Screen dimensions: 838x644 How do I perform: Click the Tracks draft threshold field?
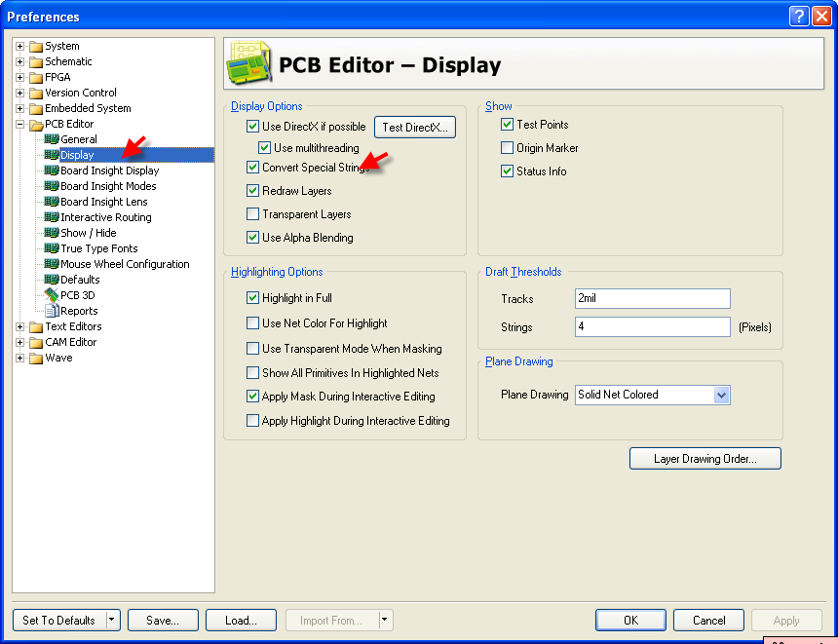tap(652, 298)
